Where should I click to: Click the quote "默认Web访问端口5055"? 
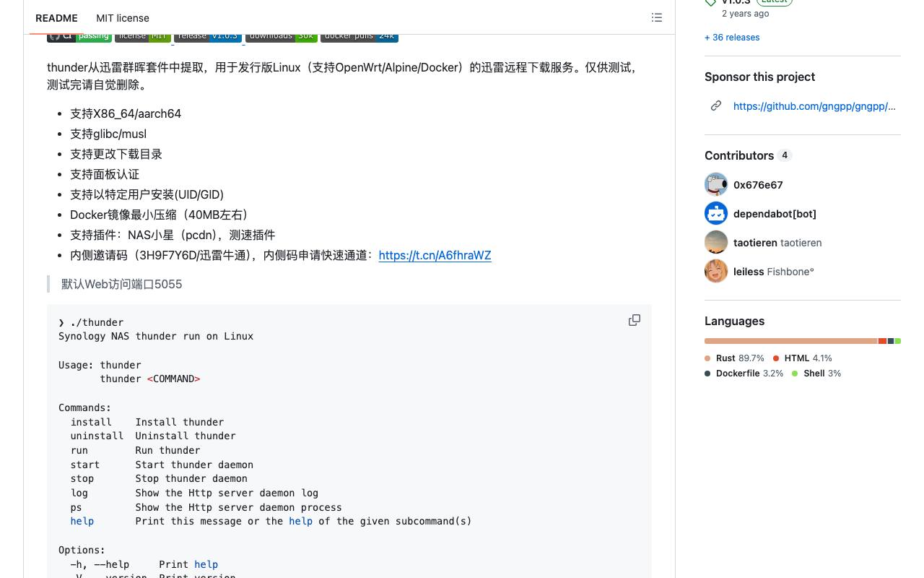(121, 284)
